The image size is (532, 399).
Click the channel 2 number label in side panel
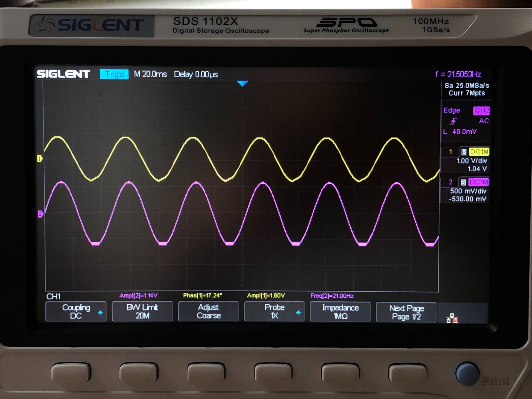pyautogui.click(x=450, y=182)
